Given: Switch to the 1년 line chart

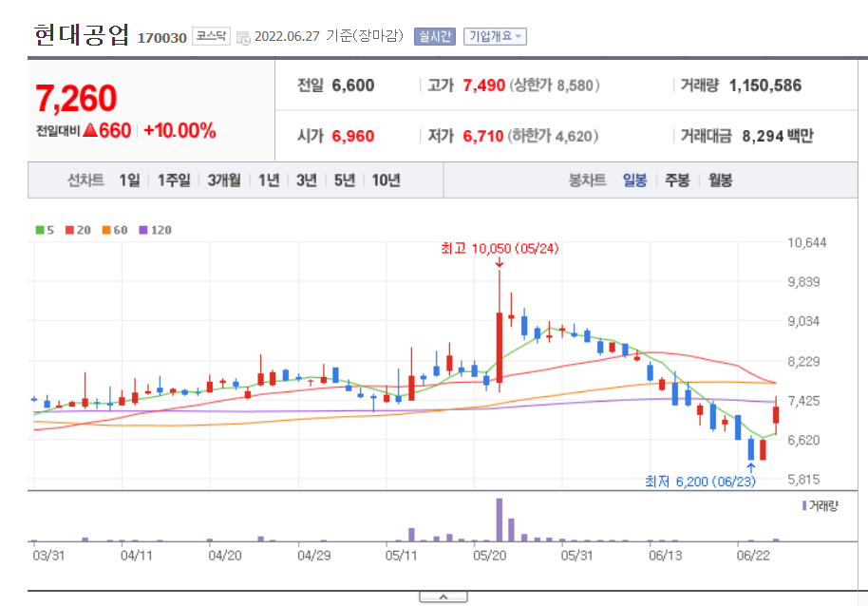Looking at the screenshot, I should click(269, 180).
